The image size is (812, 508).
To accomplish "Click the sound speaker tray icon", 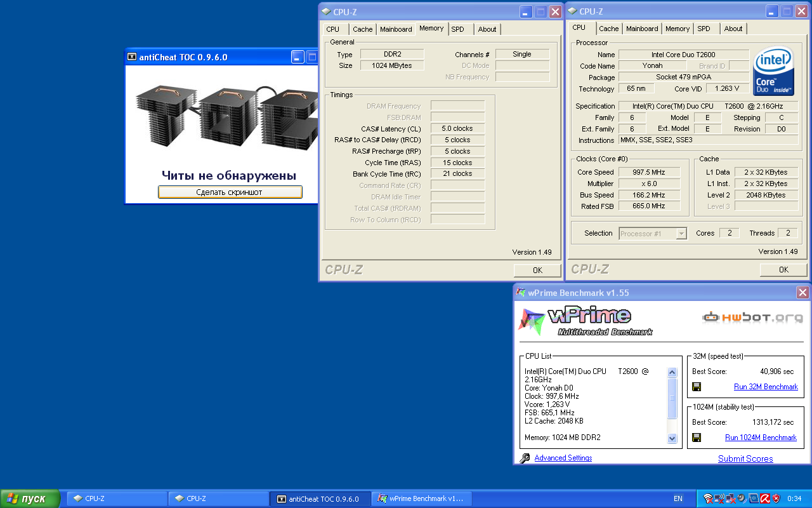I will pos(742,498).
